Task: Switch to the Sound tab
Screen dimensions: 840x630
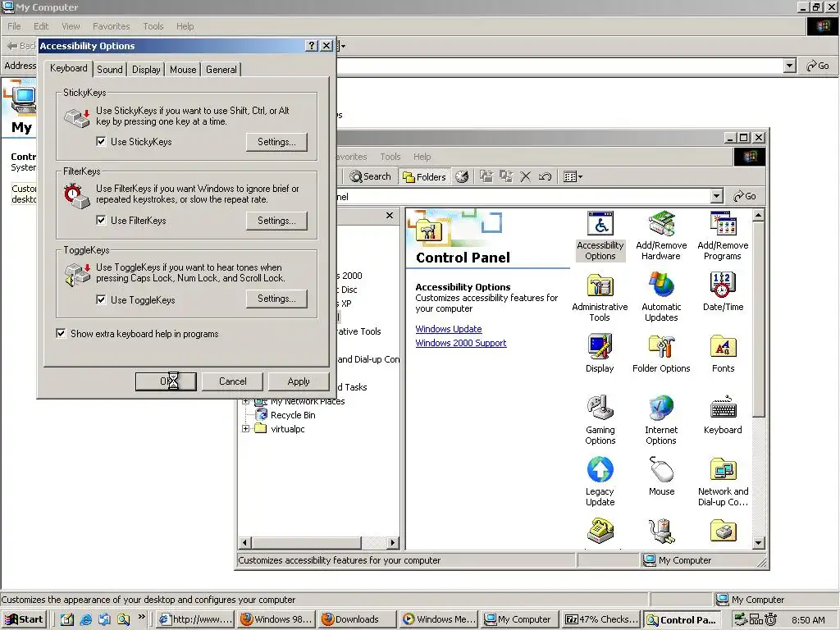Action: pos(110,70)
